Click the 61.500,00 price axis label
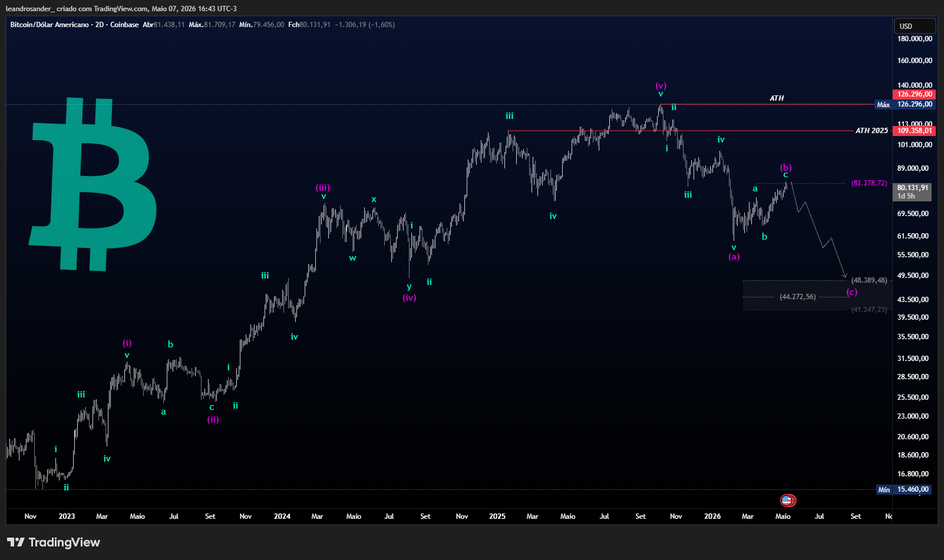The image size is (944, 560). (913, 236)
